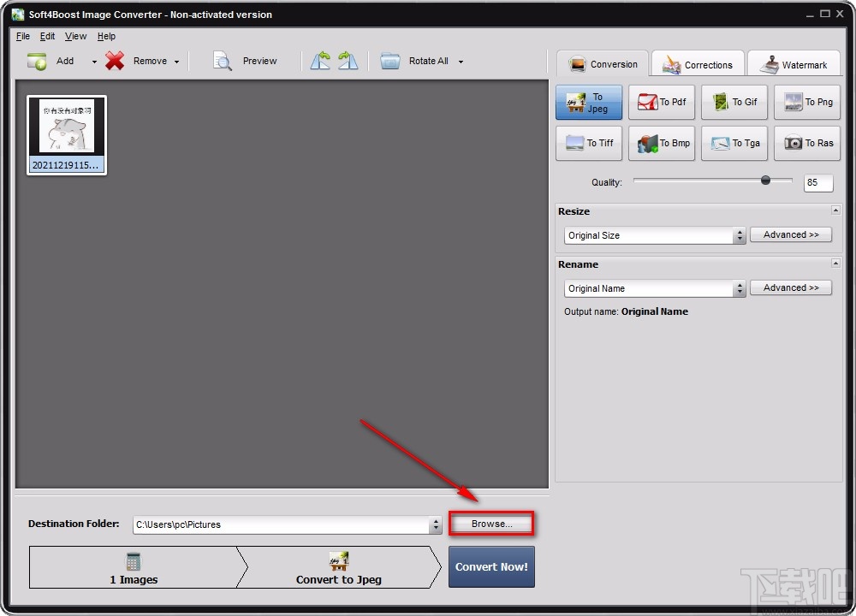This screenshot has height=616, width=856.
Task: Collapse the Resize section arrow
Action: [835, 210]
